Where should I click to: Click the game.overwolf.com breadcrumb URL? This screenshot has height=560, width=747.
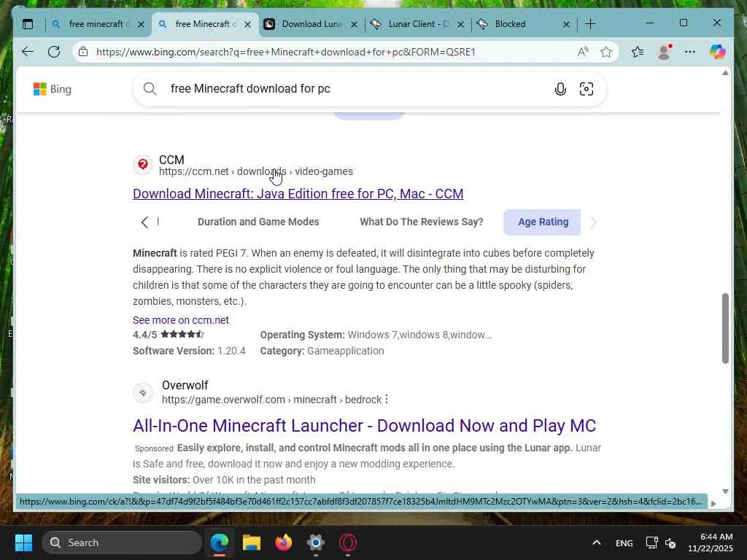coord(271,400)
